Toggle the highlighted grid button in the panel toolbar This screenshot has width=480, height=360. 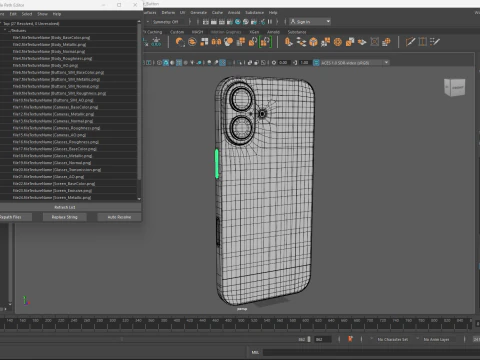coord(179,63)
